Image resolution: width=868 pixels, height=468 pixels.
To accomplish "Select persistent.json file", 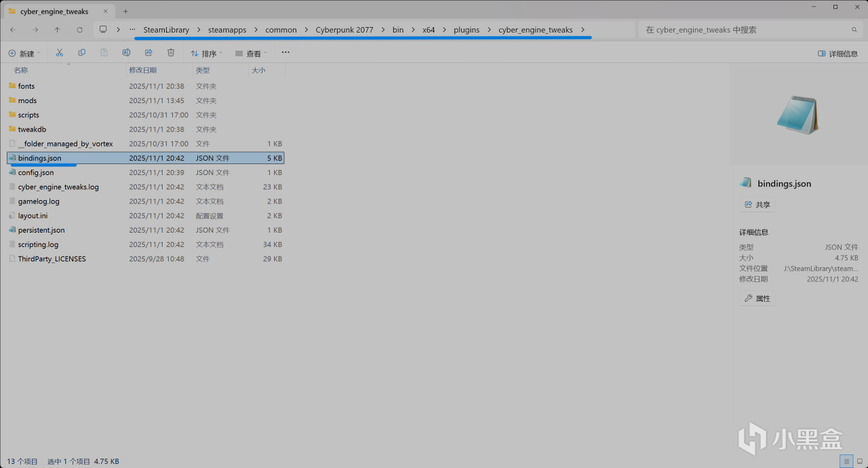I will click(x=146, y=230).
